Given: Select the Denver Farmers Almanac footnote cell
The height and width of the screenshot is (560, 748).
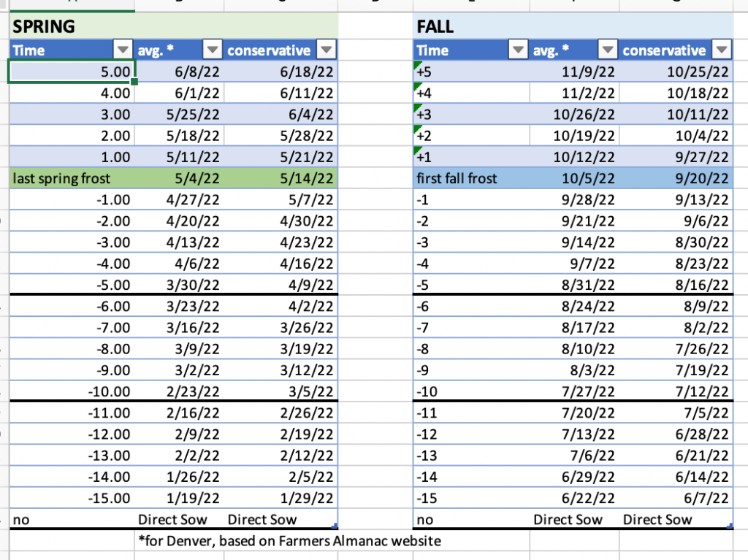Looking at the screenshot, I should pyautogui.click(x=289, y=541).
